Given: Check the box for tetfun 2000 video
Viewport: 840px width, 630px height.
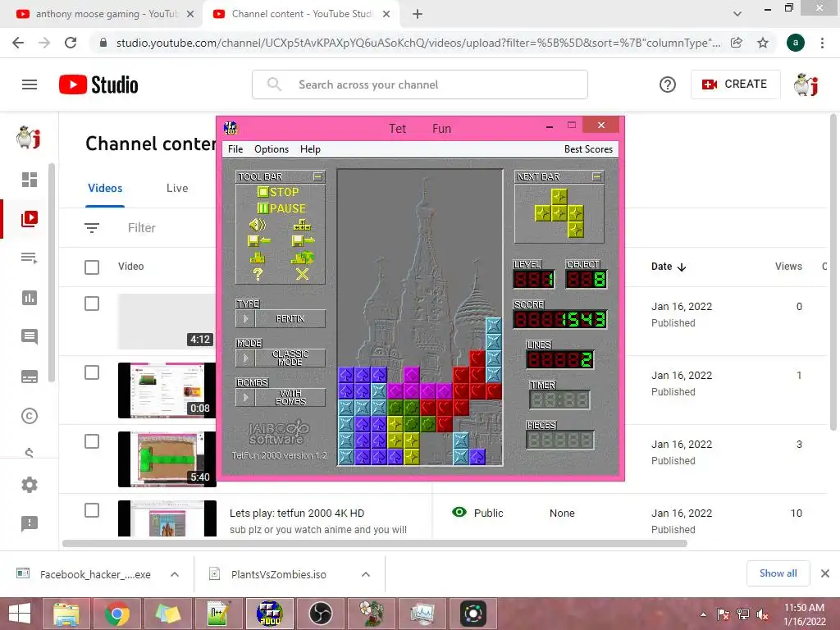Looking at the screenshot, I should click(x=92, y=510).
